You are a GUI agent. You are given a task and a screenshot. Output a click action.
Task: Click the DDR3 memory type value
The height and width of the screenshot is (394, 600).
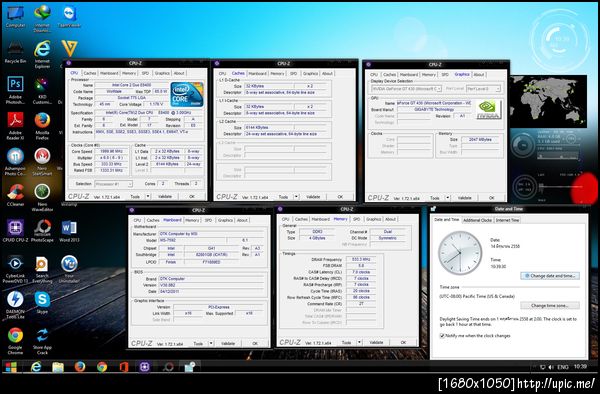pos(317,232)
